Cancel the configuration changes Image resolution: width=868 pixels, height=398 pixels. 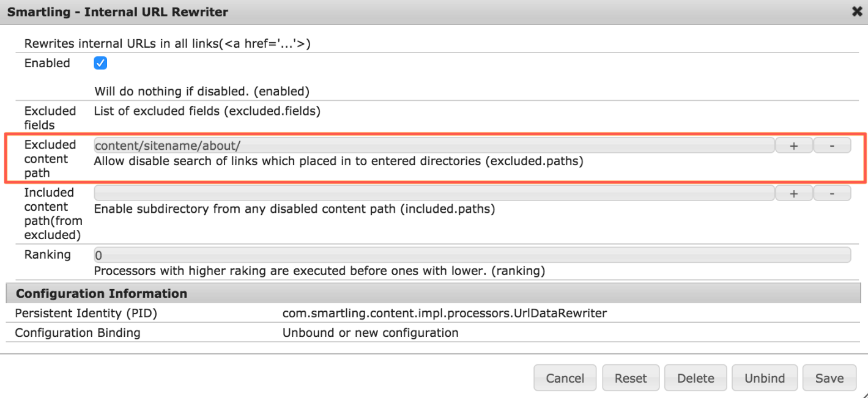coord(564,377)
